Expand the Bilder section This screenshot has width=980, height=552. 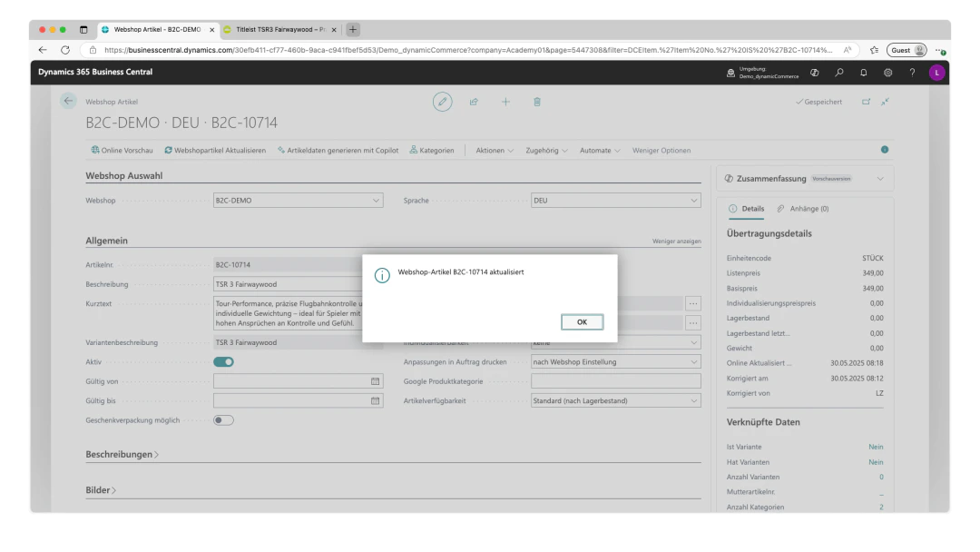[101, 490]
